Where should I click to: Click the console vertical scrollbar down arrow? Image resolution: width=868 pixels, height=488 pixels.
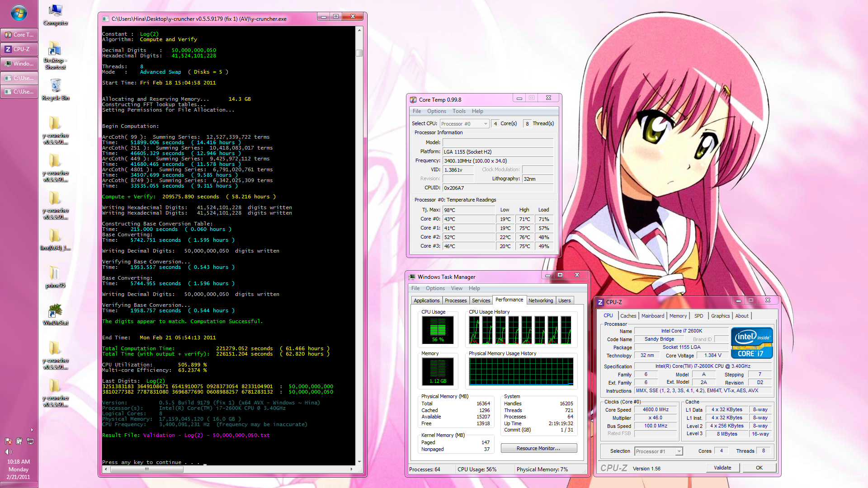click(359, 462)
